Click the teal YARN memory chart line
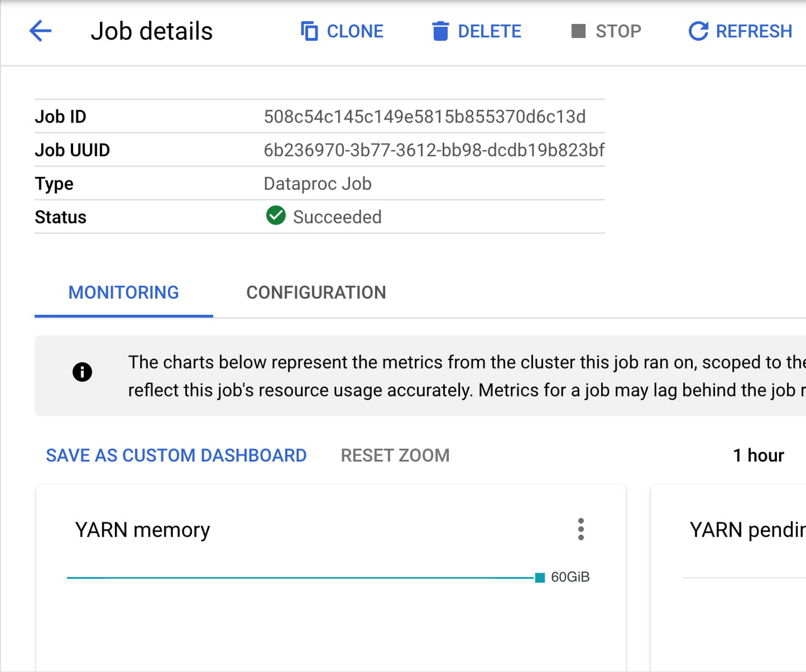This screenshot has width=806, height=672. (x=300, y=577)
